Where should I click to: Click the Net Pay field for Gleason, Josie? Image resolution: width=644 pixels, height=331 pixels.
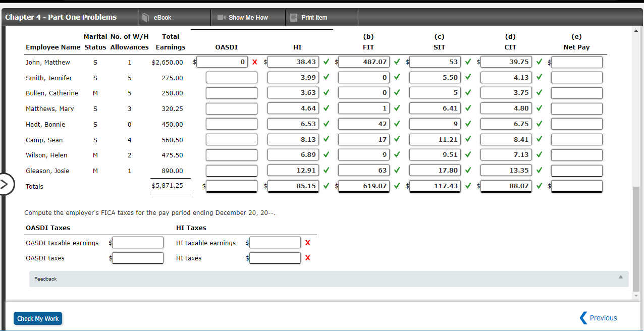click(x=577, y=171)
